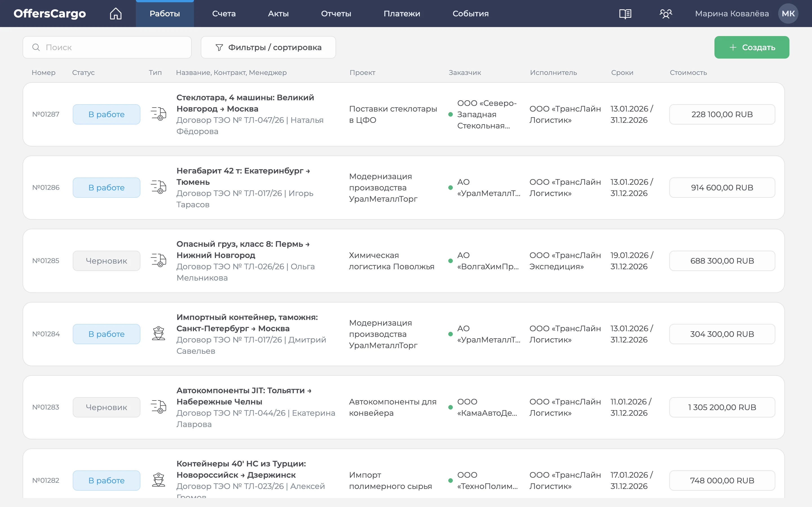Open the knowledge base book icon
Viewport: 812px width, 507px height.
pos(625,14)
